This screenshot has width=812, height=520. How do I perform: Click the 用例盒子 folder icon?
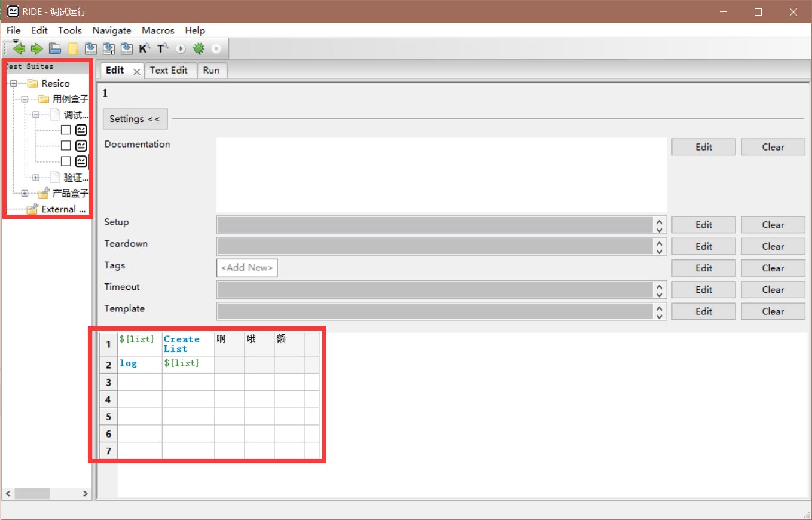pos(44,99)
